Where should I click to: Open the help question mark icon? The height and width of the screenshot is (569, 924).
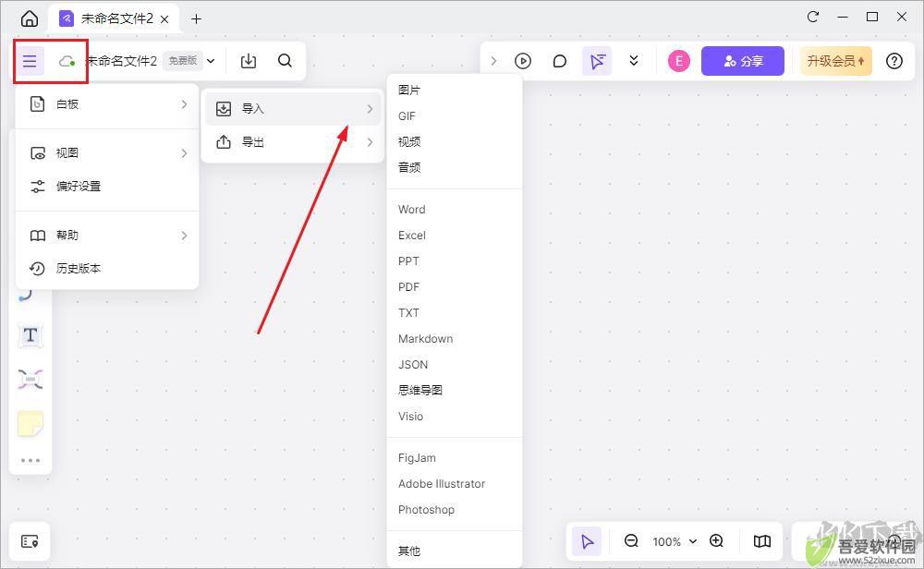point(894,61)
